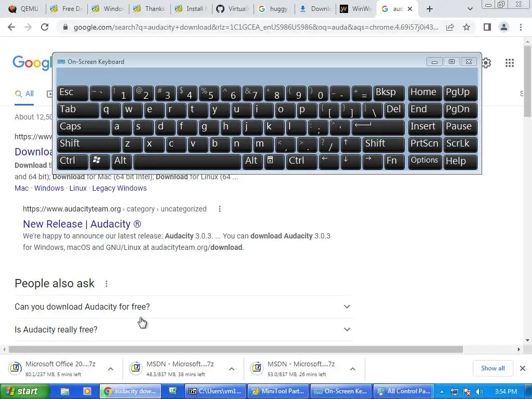Image resolution: width=532 pixels, height=399 pixels.
Task: Close the Chrome downloads bar
Action: pyautogui.click(x=523, y=368)
